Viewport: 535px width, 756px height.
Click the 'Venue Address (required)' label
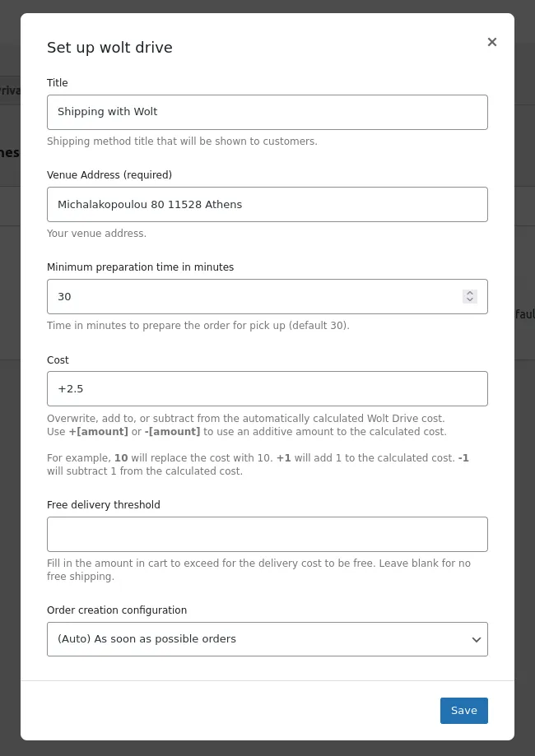coord(109,175)
